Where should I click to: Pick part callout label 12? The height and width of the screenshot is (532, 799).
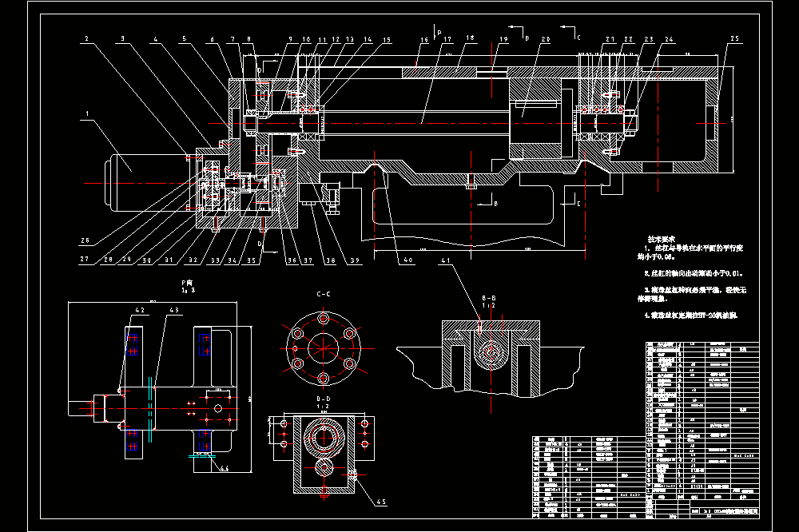336,39
